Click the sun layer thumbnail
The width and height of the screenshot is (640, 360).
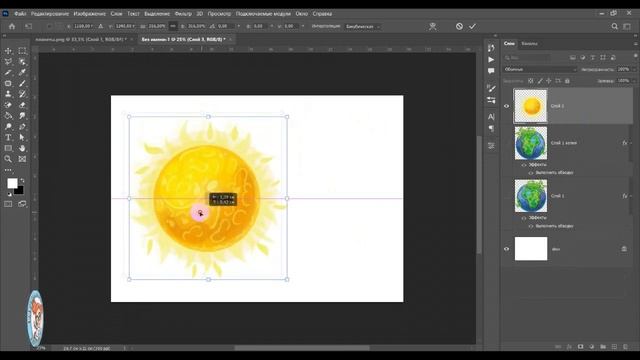[x=531, y=106]
